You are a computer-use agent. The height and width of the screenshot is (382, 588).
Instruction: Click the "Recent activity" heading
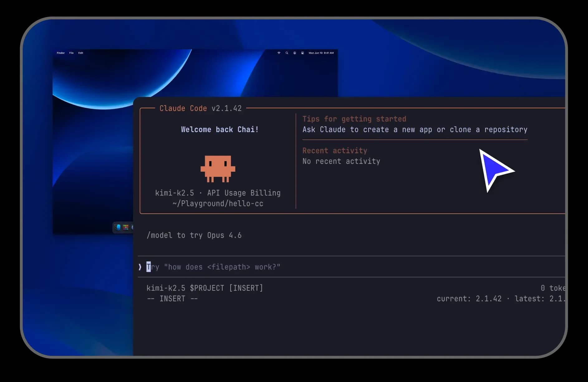335,151
